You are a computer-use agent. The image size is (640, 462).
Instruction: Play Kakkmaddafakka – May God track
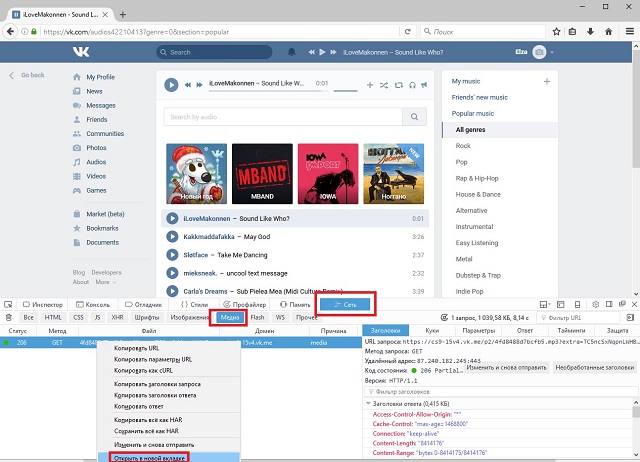click(x=172, y=237)
